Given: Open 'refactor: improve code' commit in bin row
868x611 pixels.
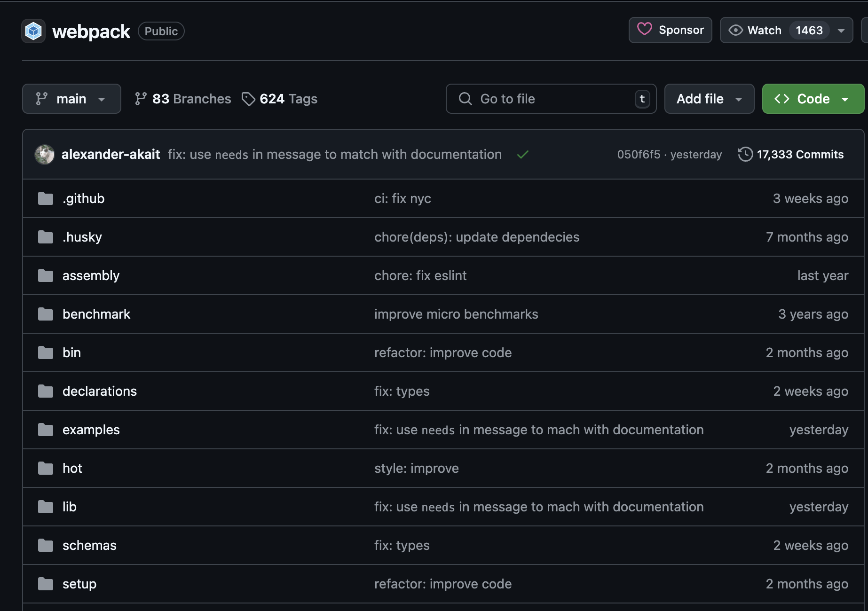Looking at the screenshot, I should click(x=443, y=352).
